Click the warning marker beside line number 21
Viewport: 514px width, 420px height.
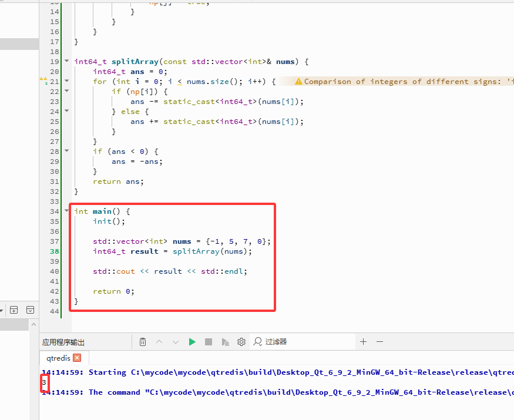pos(43,80)
